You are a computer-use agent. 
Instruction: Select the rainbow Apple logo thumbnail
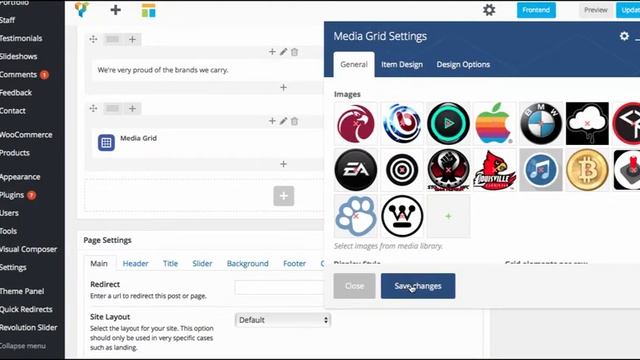pos(495,124)
